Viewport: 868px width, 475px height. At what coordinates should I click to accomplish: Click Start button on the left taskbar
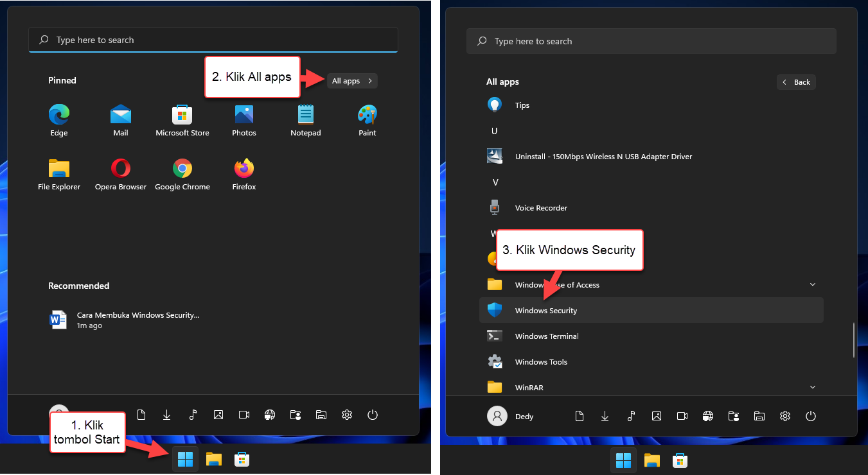[185, 460]
